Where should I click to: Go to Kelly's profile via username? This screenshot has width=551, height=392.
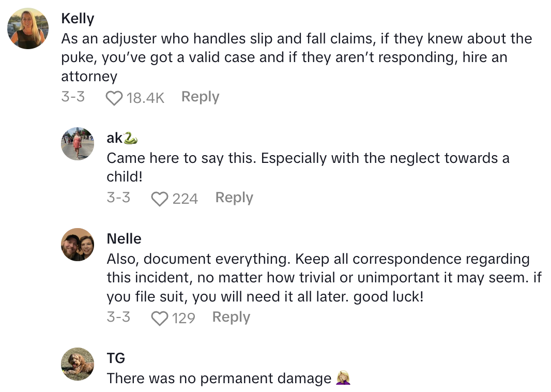(78, 19)
